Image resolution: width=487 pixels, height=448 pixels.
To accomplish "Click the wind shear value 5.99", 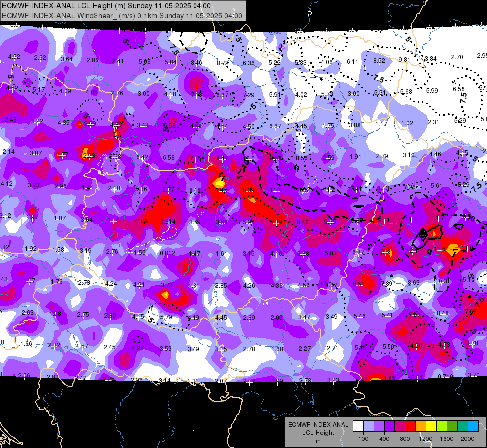I will pos(432,90).
